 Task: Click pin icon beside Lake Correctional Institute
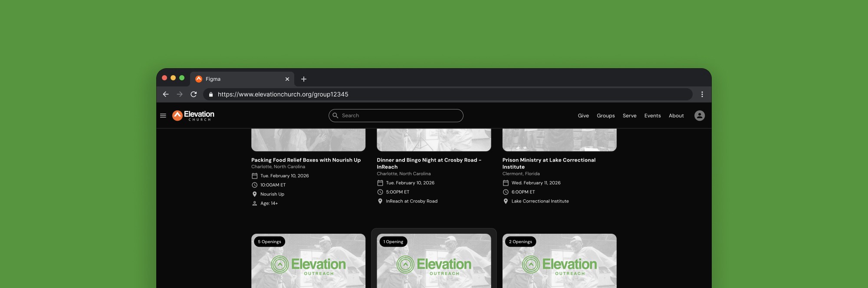pyautogui.click(x=506, y=201)
